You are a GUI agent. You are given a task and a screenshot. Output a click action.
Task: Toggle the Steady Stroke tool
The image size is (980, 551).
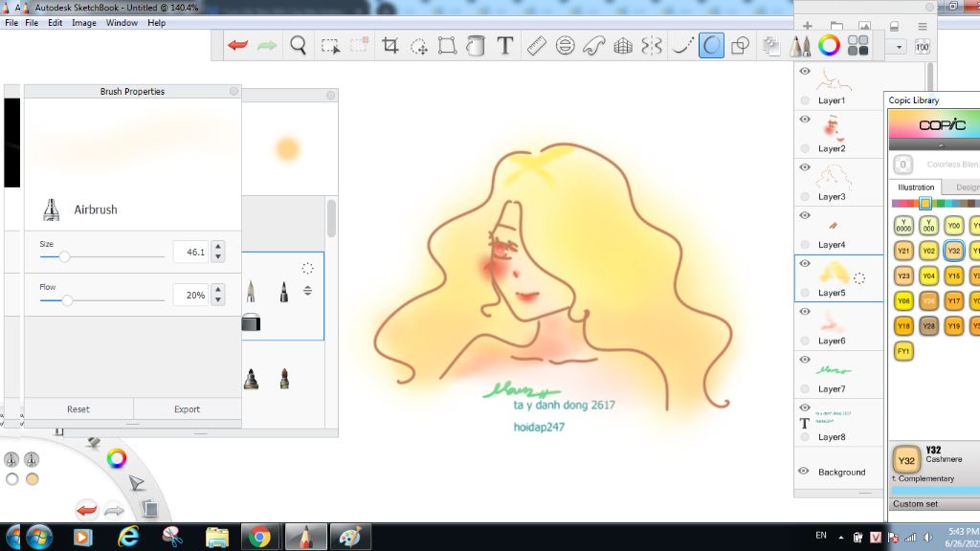pos(682,46)
